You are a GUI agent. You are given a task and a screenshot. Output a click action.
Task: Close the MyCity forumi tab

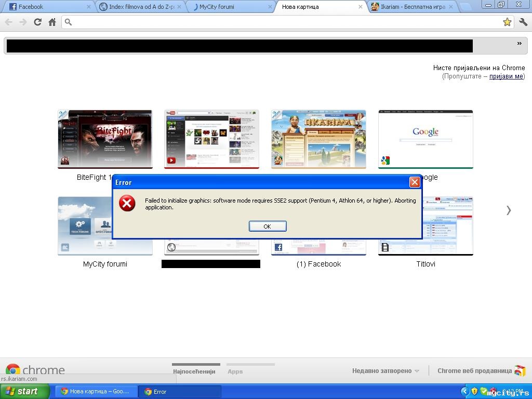(x=270, y=7)
